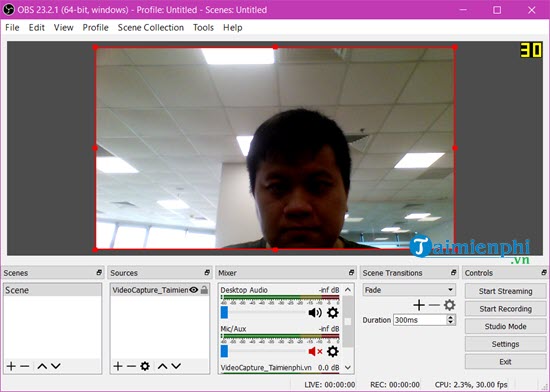The width and height of the screenshot is (550, 392).
Task: Open the Edit menu
Action: [x=36, y=27]
